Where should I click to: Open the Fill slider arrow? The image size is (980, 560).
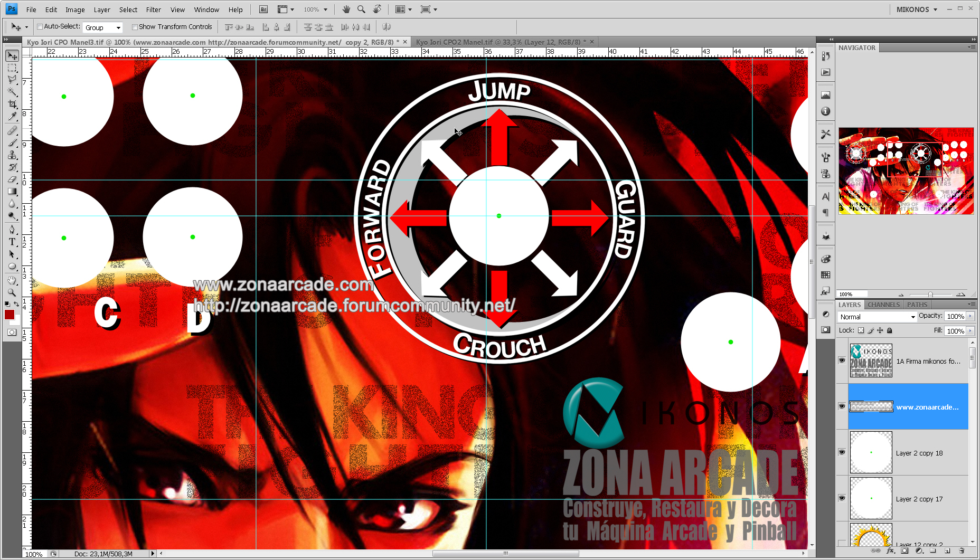[x=970, y=331]
